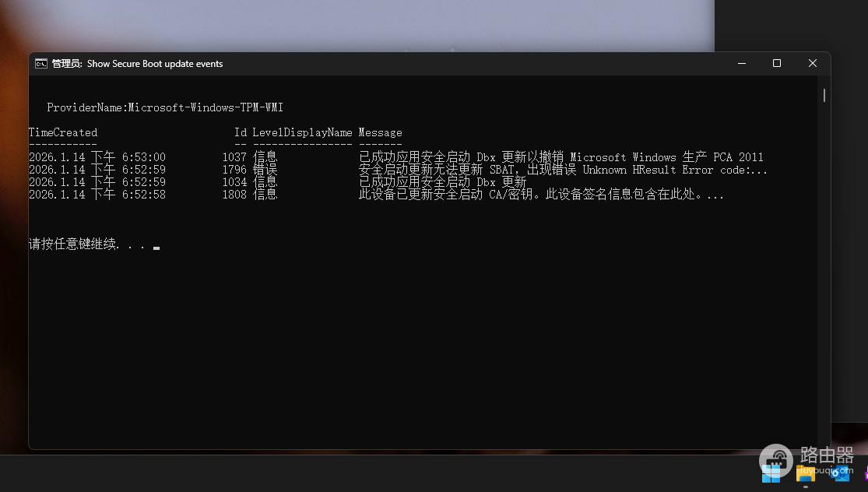Image resolution: width=868 pixels, height=492 pixels.
Task: Click the ProviderName:Microsoft-Windows-TPM-WMI line
Action: [x=165, y=107]
